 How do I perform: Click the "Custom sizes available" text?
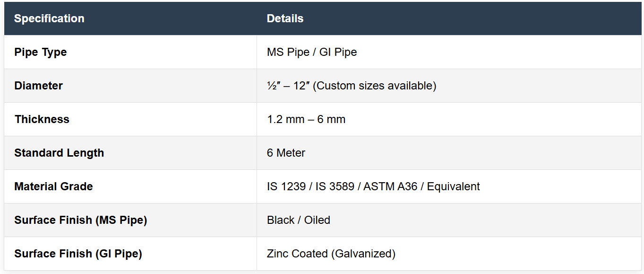tap(374, 86)
